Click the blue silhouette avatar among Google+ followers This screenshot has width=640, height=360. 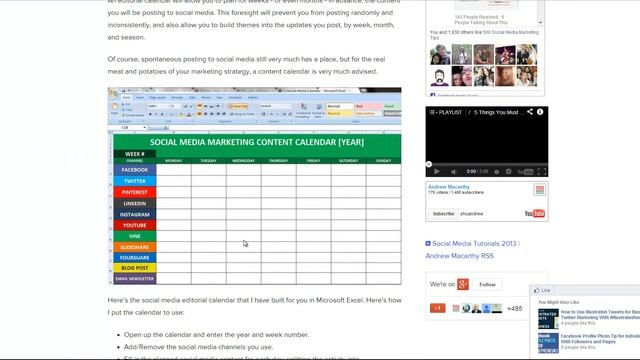[x=487, y=309]
